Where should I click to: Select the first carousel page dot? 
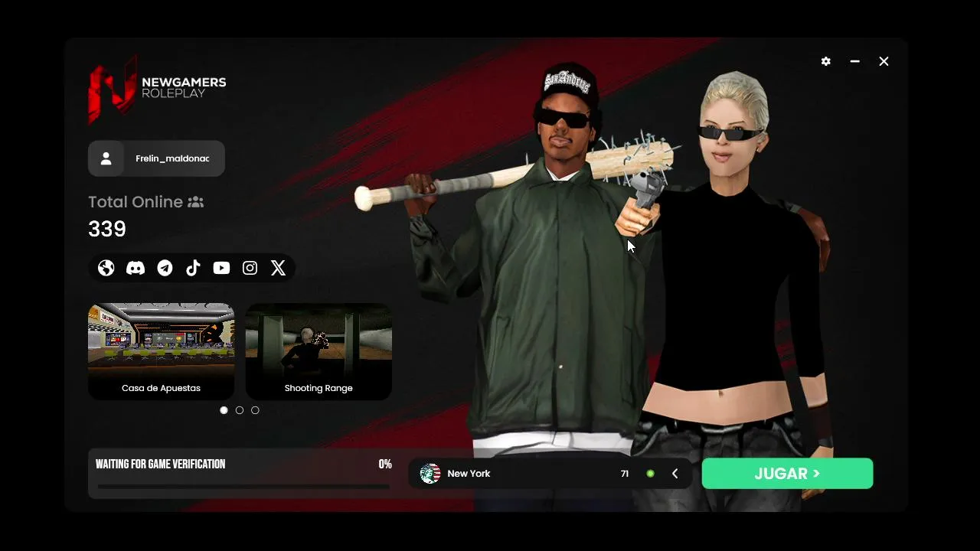click(x=224, y=410)
